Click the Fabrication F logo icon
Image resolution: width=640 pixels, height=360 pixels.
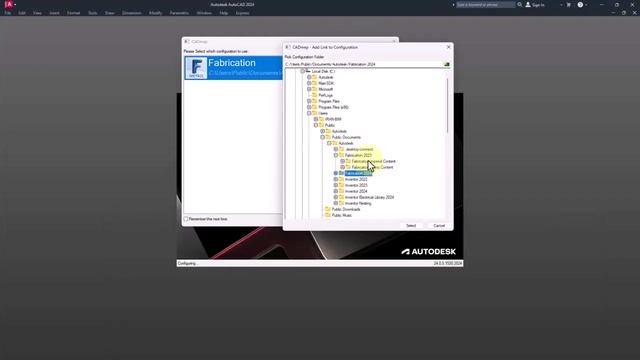[x=196, y=68]
